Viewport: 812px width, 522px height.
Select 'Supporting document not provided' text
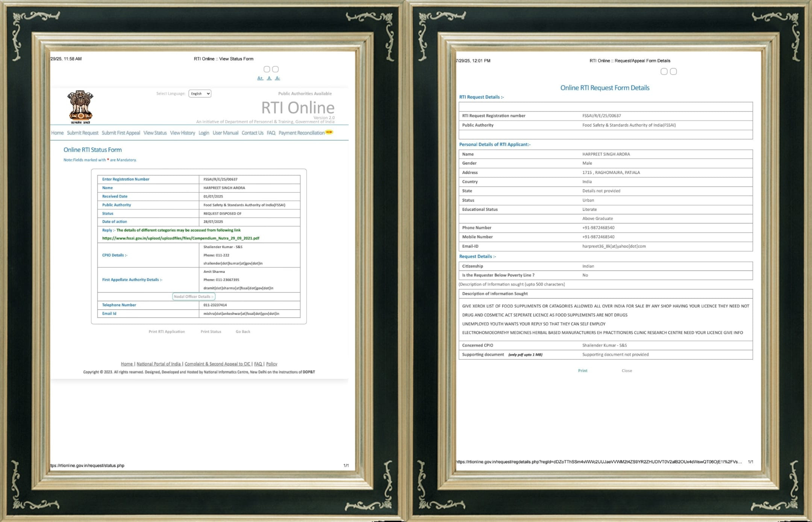[615, 354]
